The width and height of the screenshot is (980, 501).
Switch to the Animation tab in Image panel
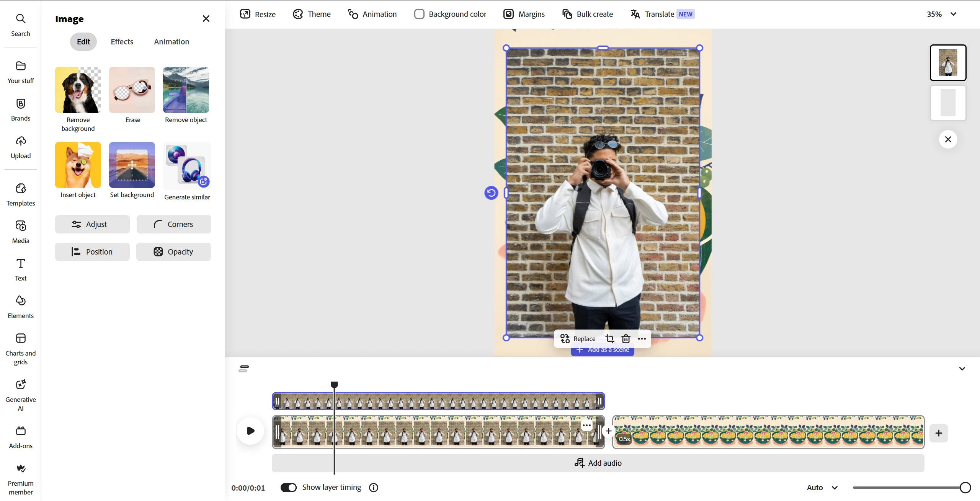coord(171,42)
